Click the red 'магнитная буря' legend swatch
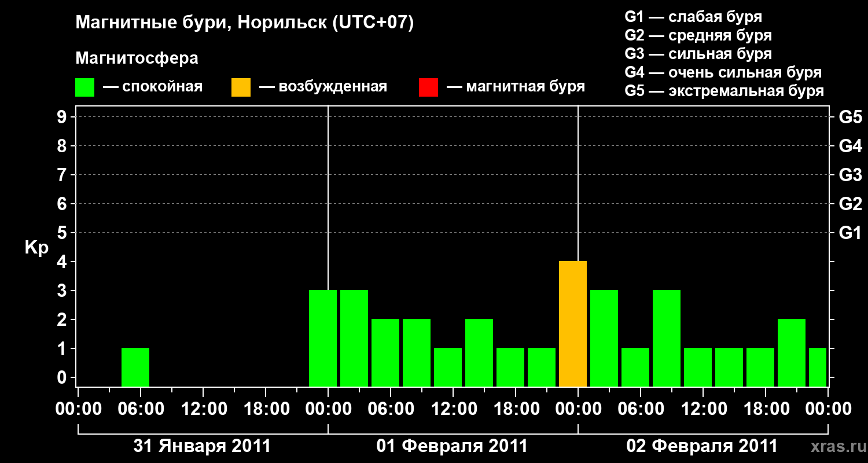This screenshot has width=868, height=463. 428,87
